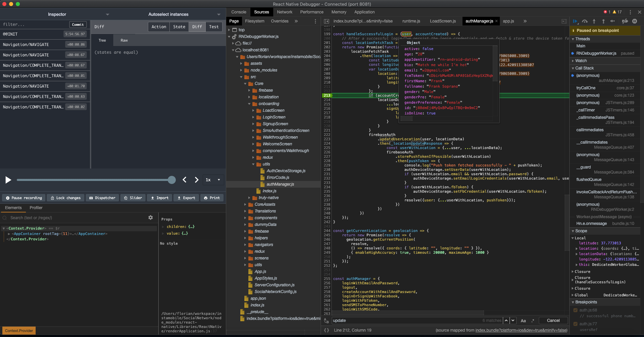Screen dimensions: 644x337
Task: Open the 1x playback speed dropdown
Action: tap(213, 180)
